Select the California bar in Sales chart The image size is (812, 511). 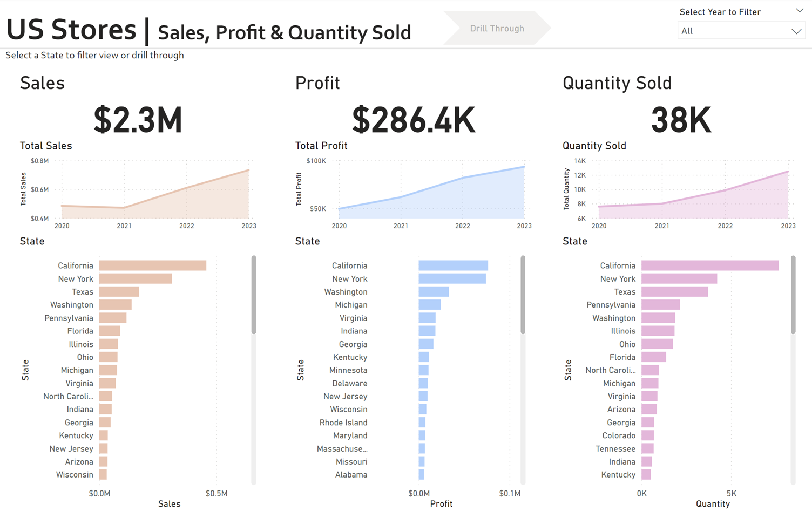tap(152, 265)
